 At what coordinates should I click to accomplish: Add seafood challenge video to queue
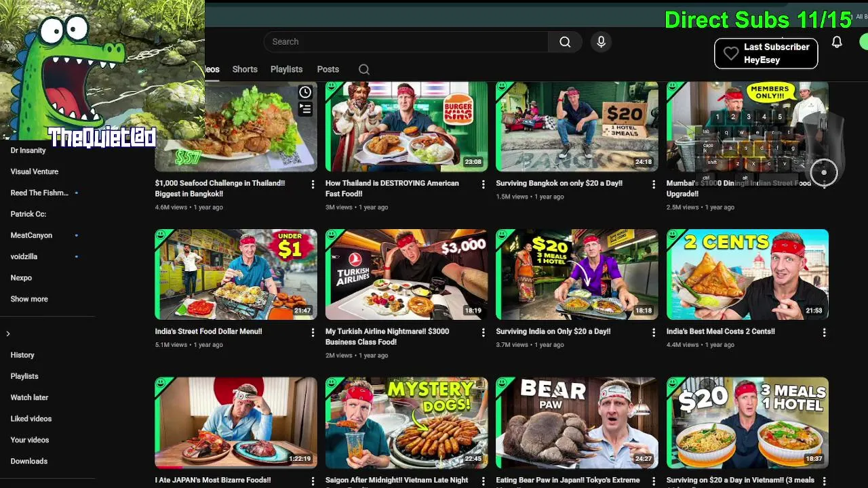tap(305, 108)
